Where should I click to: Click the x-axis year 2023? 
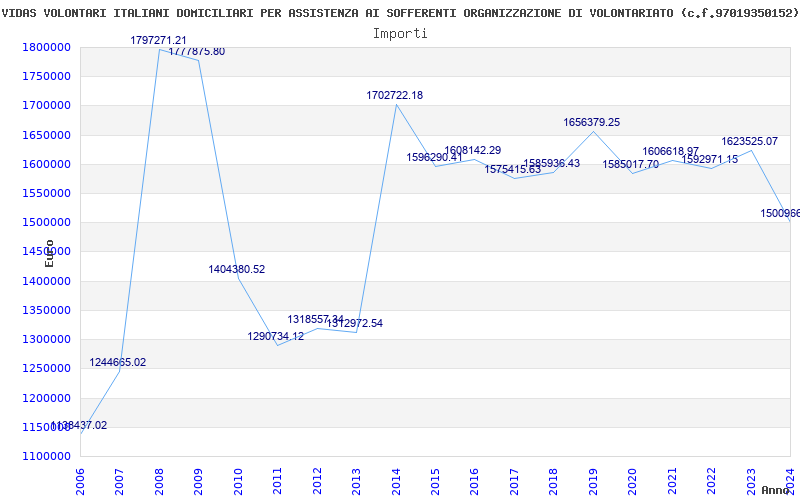click(751, 481)
